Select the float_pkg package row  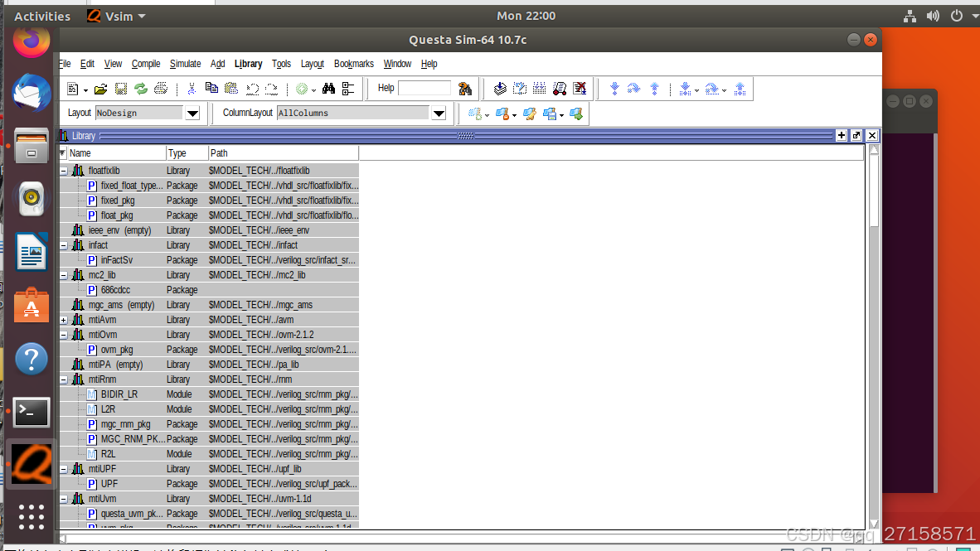click(x=210, y=215)
